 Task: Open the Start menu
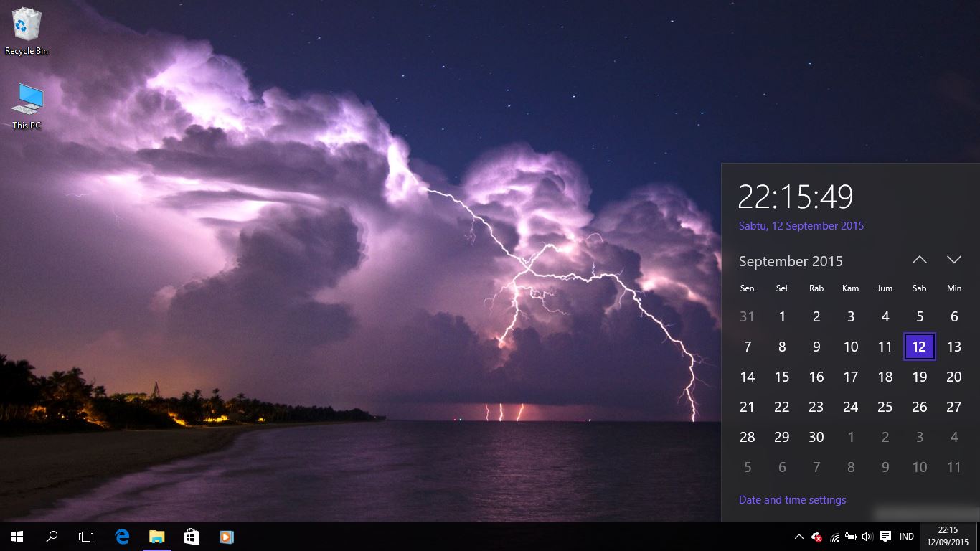point(16,536)
